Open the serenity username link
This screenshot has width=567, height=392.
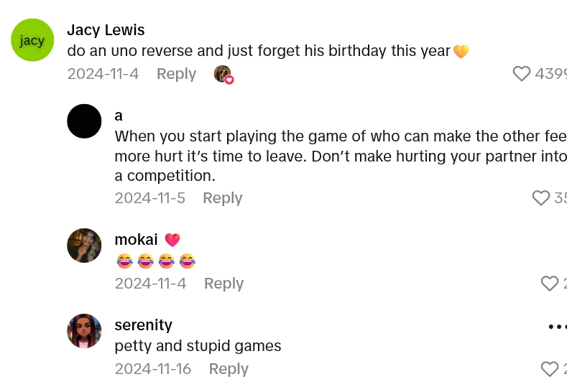coord(143,325)
